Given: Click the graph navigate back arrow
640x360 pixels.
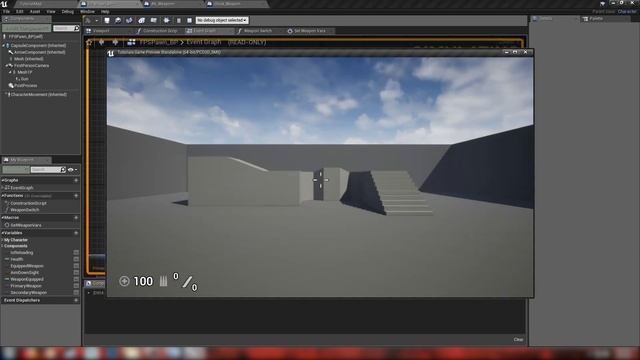Looking at the screenshot, I should coord(102,42).
